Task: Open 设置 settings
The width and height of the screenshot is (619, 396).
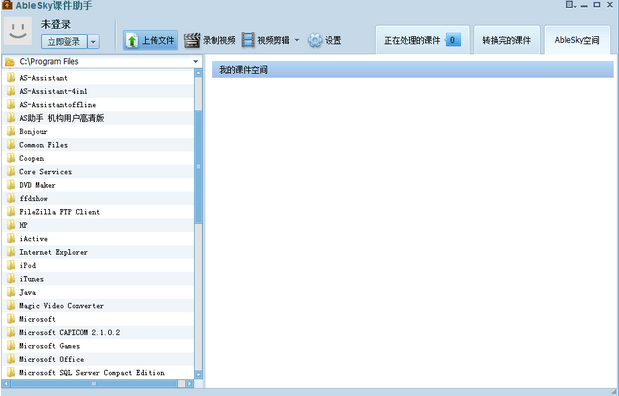Action: coord(325,40)
